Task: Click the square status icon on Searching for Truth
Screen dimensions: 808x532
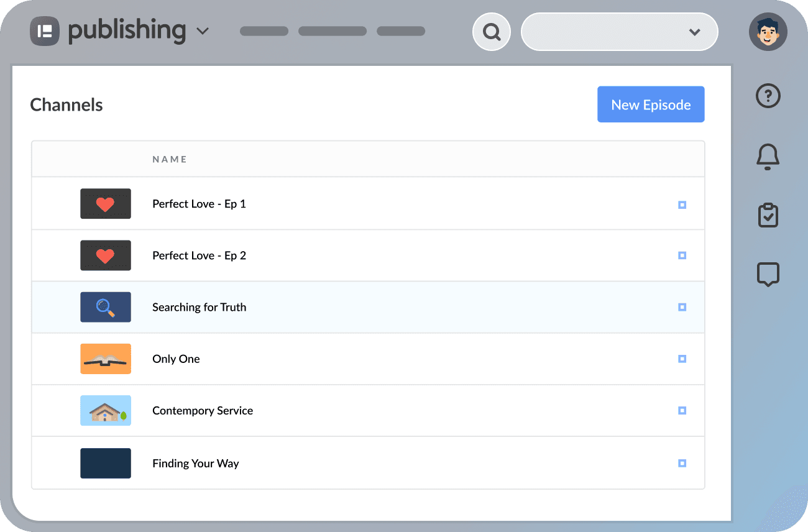Action: point(682,307)
